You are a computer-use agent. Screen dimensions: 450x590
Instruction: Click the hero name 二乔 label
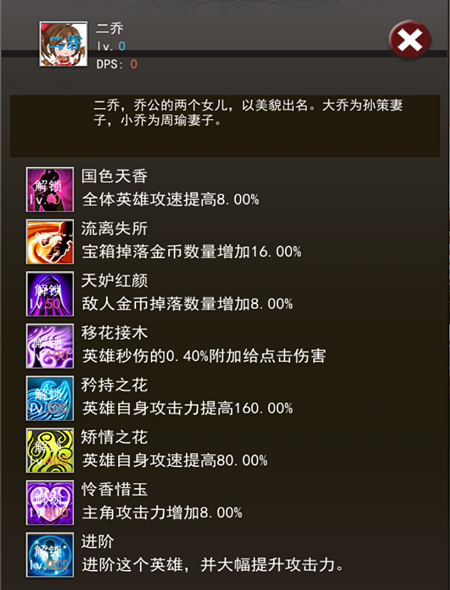(x=110, y=29)
